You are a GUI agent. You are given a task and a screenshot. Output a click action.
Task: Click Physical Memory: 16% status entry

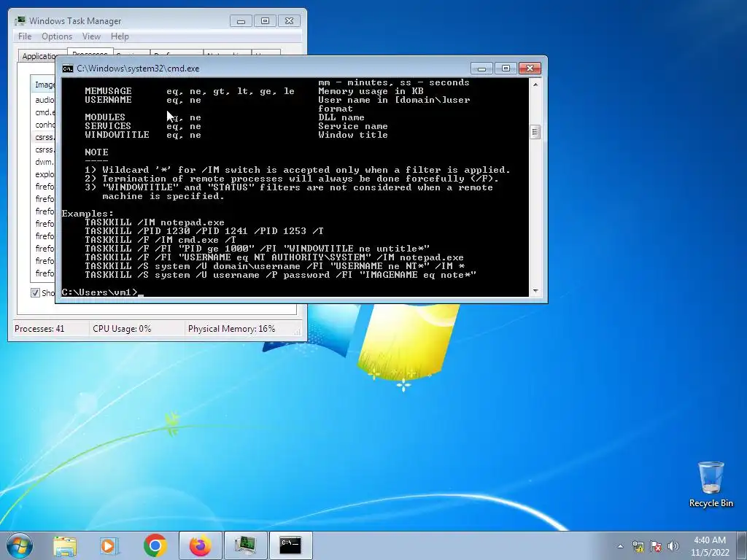(x=231, y=329)
